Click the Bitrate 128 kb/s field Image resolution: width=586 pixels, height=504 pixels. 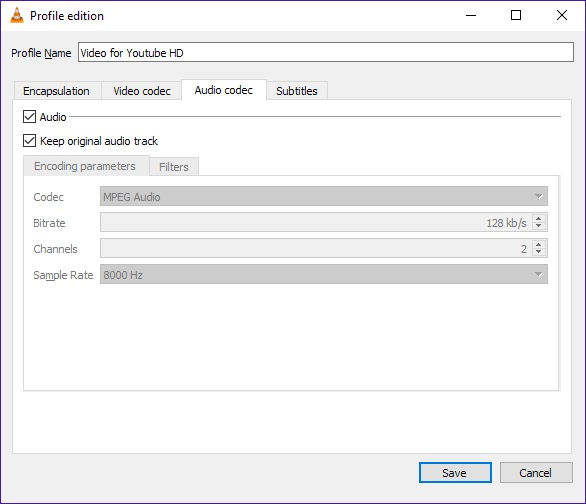click(x=324, y=223)
